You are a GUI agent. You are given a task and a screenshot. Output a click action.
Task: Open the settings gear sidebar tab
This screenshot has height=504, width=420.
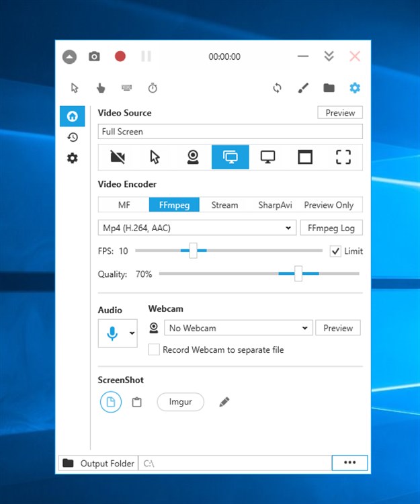[x=73, y=158]
